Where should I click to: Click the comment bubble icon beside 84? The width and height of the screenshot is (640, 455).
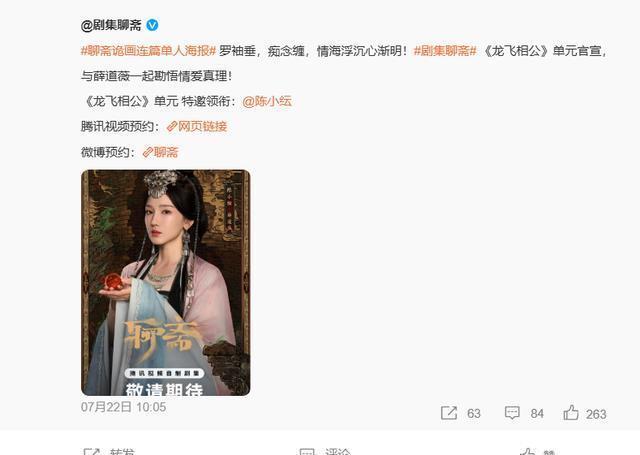click(x=512, y=413)
